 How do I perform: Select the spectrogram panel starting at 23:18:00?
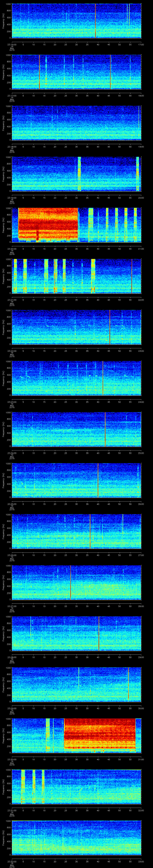[77, 123]
